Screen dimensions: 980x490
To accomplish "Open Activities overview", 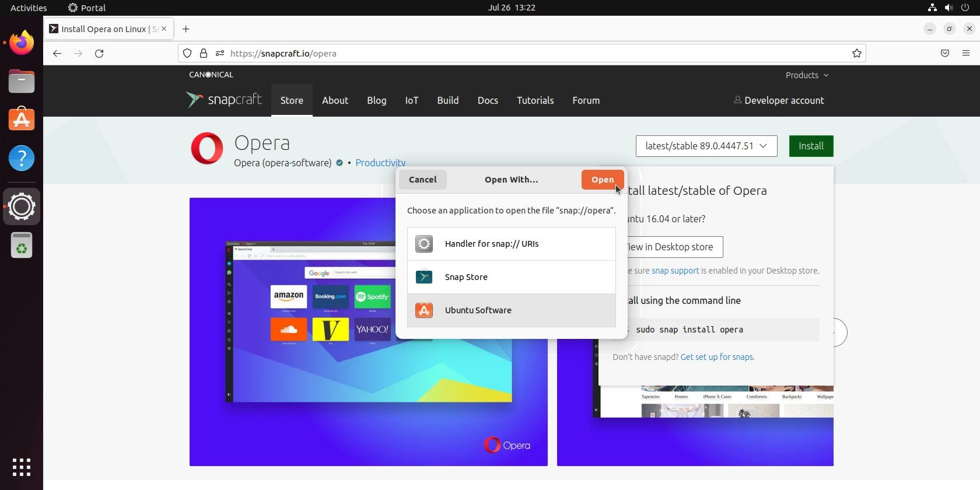I will pos(29,8).
